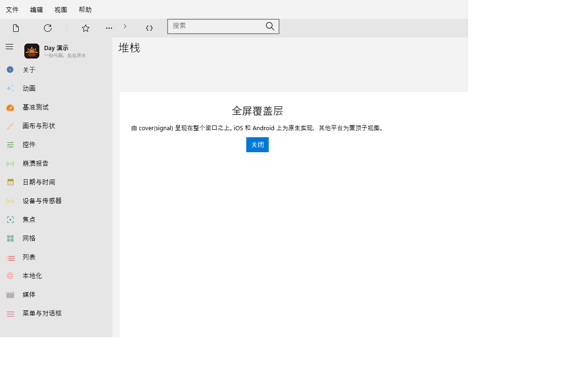
Task: Open 列表 sidebar item
Action: [56, 257]
